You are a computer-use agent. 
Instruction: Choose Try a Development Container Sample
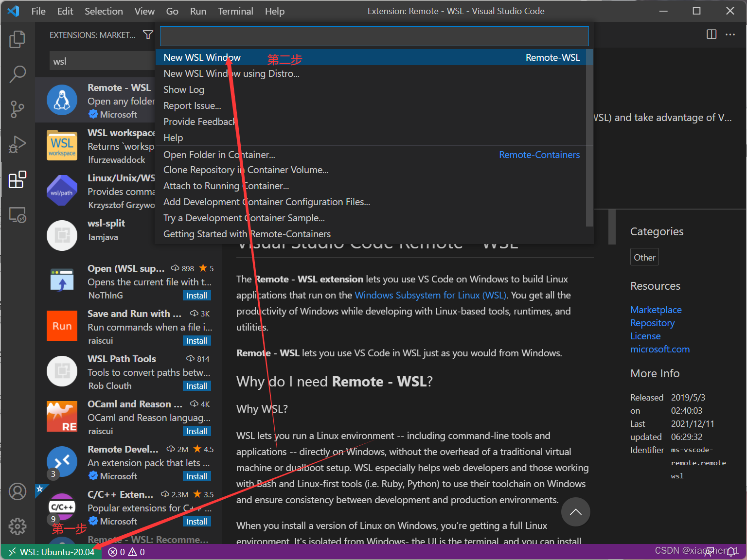point(372,218)
